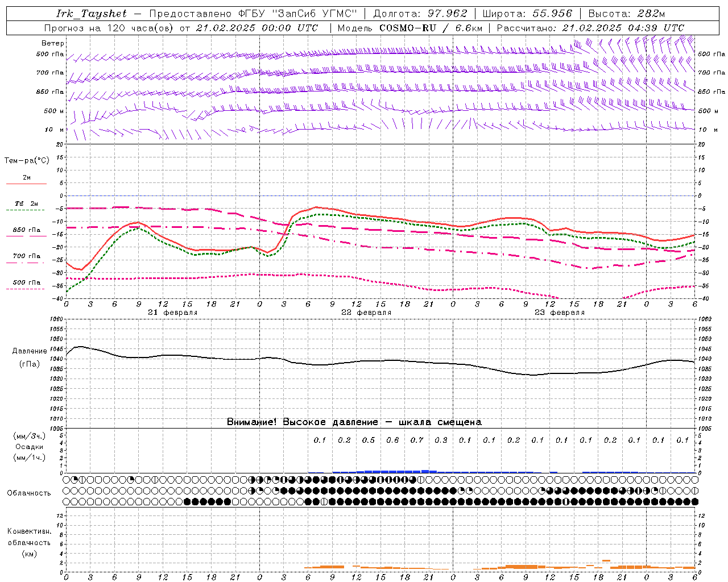728x582 pixels.
Task: Select the 700 гПа entry in the temperature legend
Action: 27,256
